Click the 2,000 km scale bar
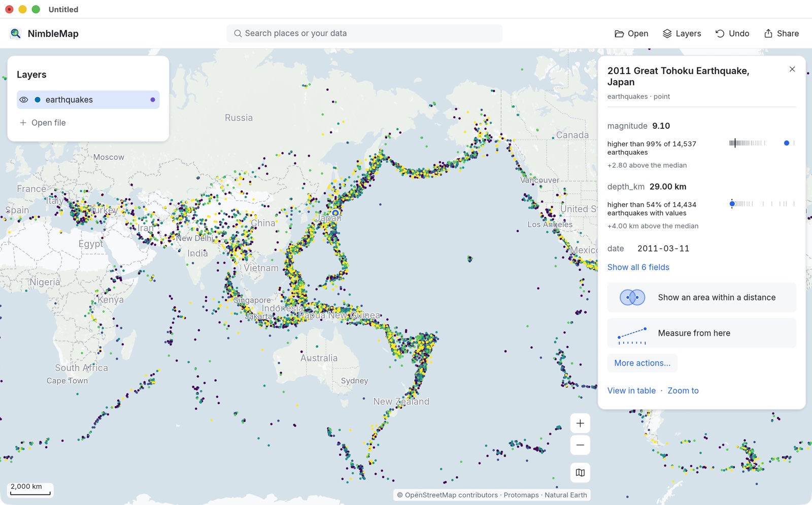 coord(30,489)
